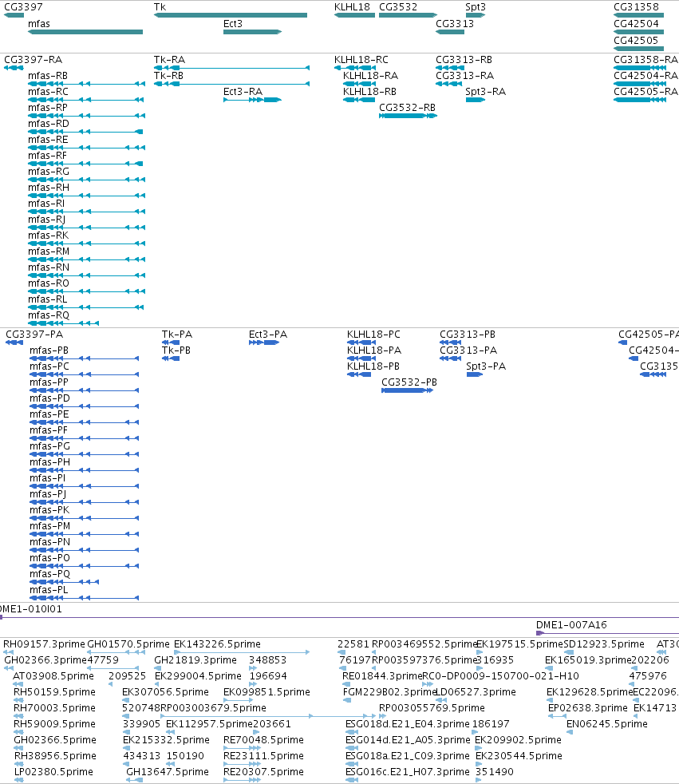Click the LP02380.5prime EST label
The image size is (679, 784).
(53, 771)
